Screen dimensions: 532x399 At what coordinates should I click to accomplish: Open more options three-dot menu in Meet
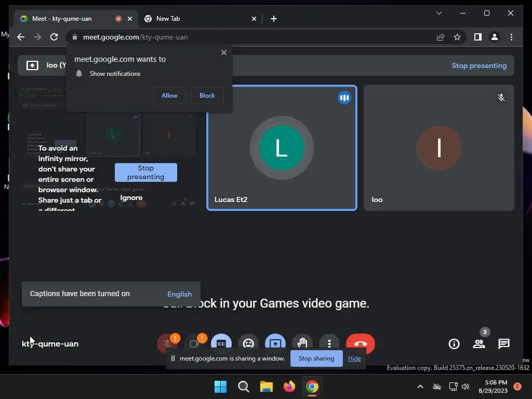pos(329,343)
